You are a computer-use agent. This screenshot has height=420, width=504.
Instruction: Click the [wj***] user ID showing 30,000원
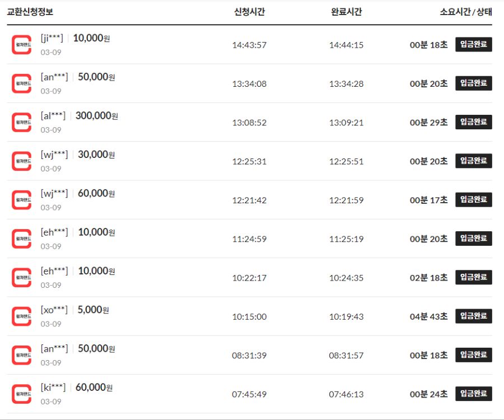tap(53, 154)
